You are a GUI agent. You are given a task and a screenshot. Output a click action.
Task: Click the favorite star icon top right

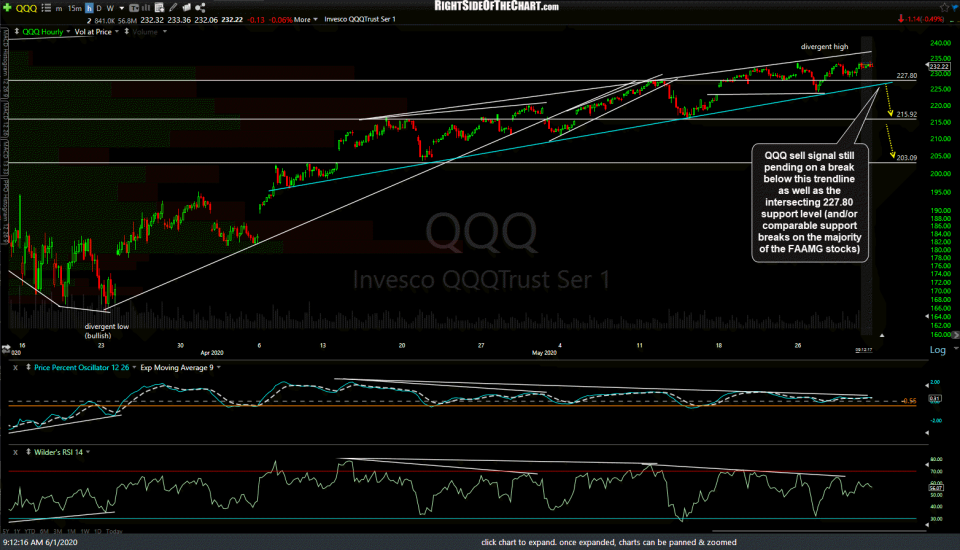(944, 7)
